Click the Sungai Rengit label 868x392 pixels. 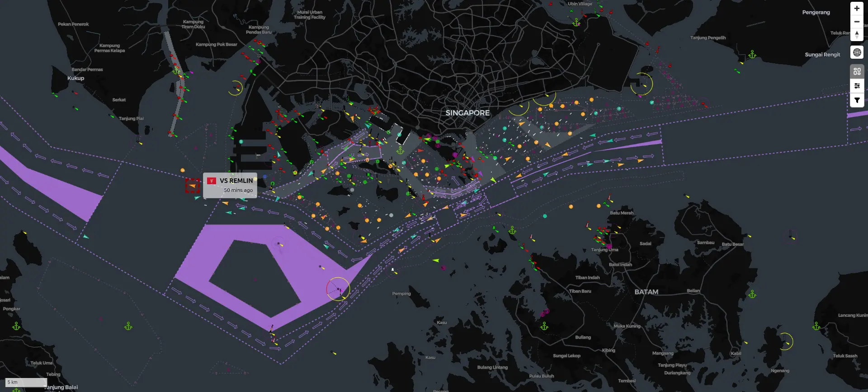[x=822, y=55]
